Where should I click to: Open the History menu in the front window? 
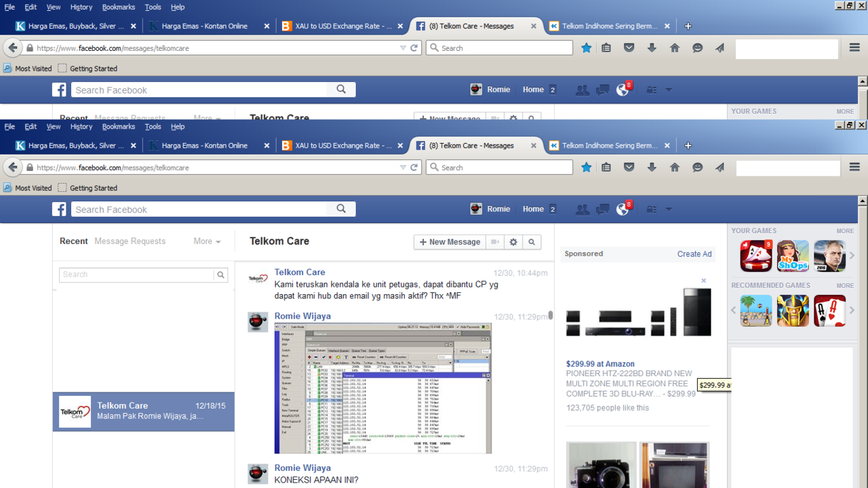(x=81, y=127)
